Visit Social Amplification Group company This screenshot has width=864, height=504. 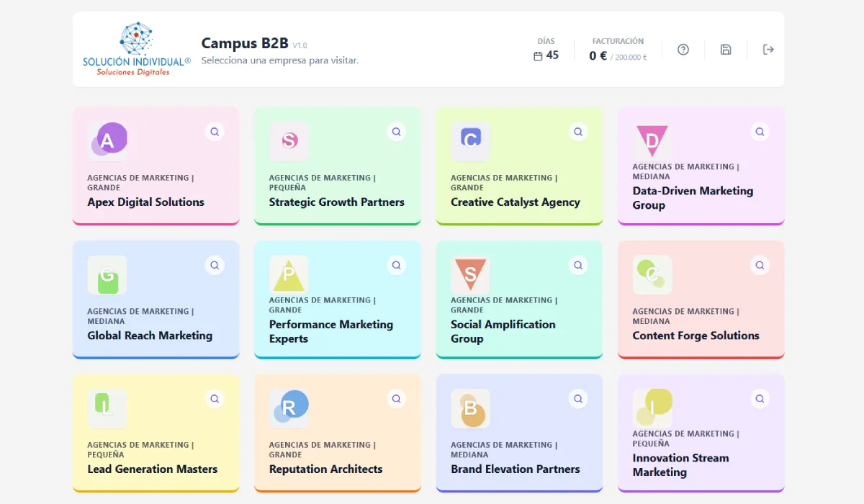click(519, 300)
